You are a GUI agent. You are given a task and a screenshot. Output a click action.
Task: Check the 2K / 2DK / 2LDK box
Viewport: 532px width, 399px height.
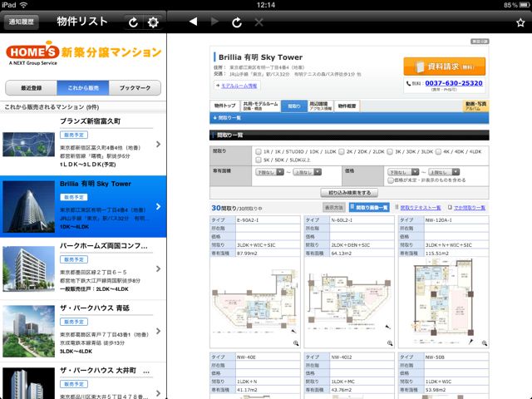click(342, 151)
